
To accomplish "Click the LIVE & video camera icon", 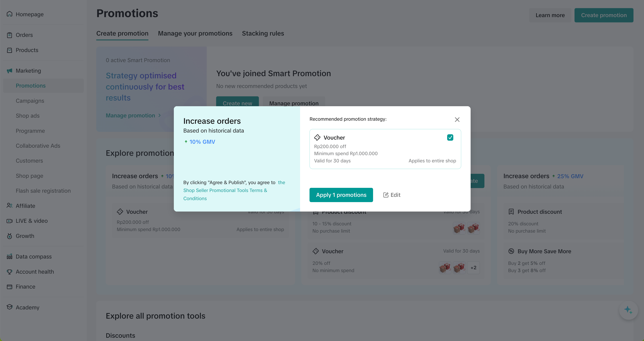I will click(9, 221).
